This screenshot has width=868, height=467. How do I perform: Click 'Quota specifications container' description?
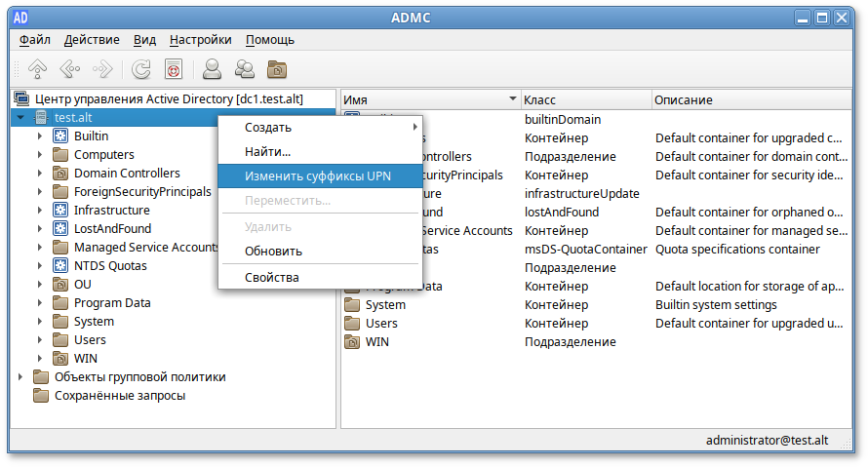(737, 250)
